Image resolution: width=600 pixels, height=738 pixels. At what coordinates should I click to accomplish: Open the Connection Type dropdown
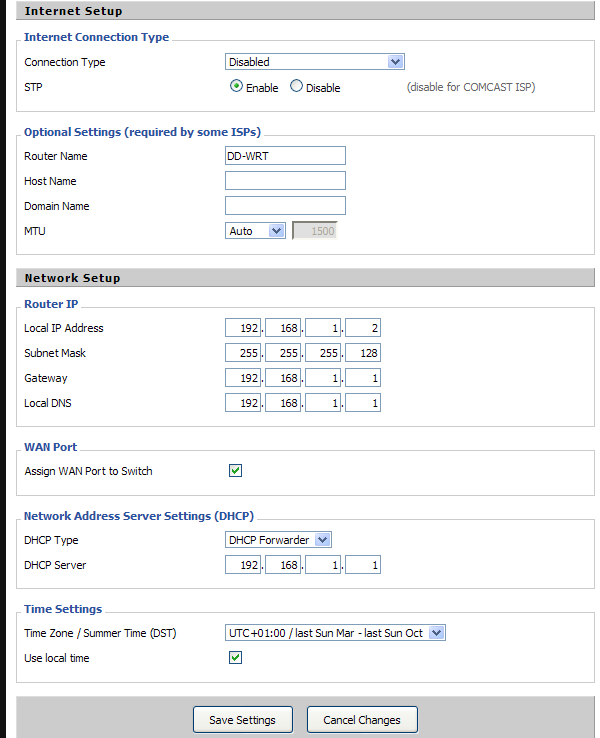pos(314,62)
